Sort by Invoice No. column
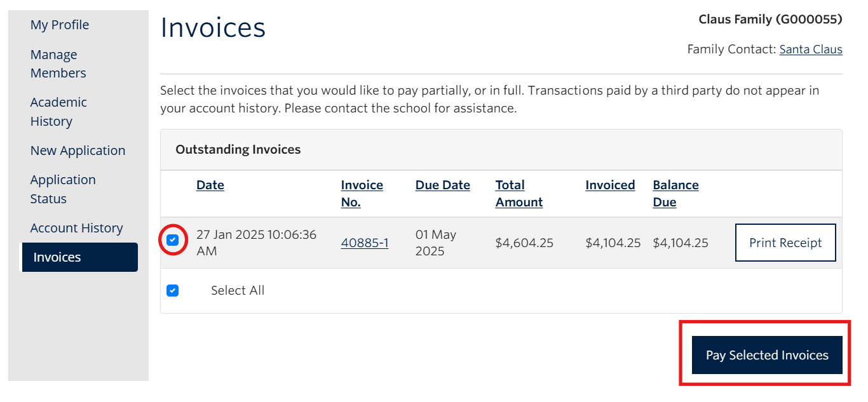Viewport: 868px width, 402px height. click(x=362, y=193)
